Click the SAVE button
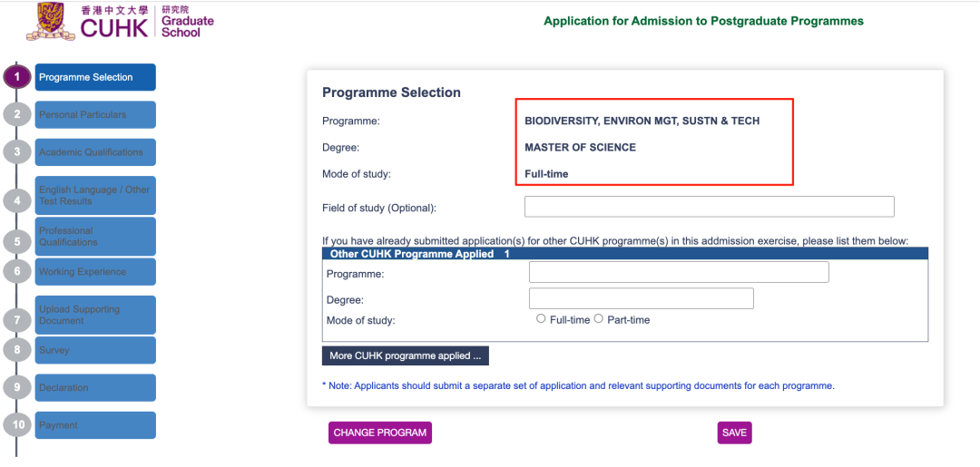 pos(734,433)
